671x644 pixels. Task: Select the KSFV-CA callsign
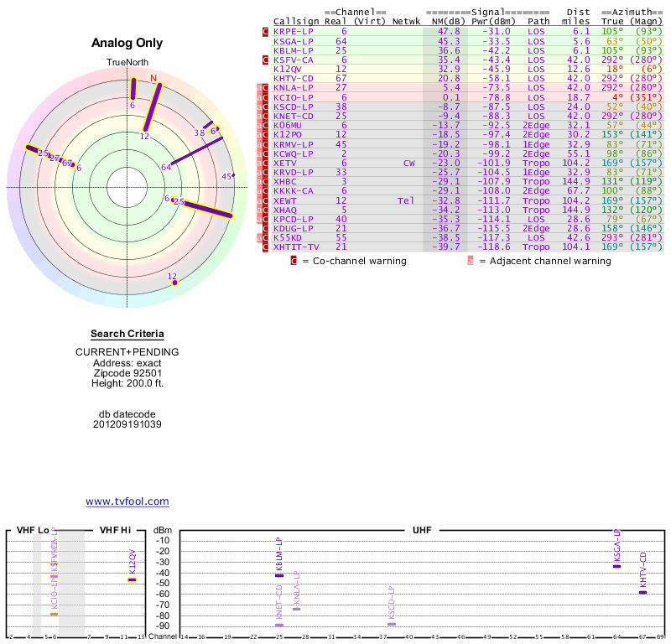tap(293, 60)
